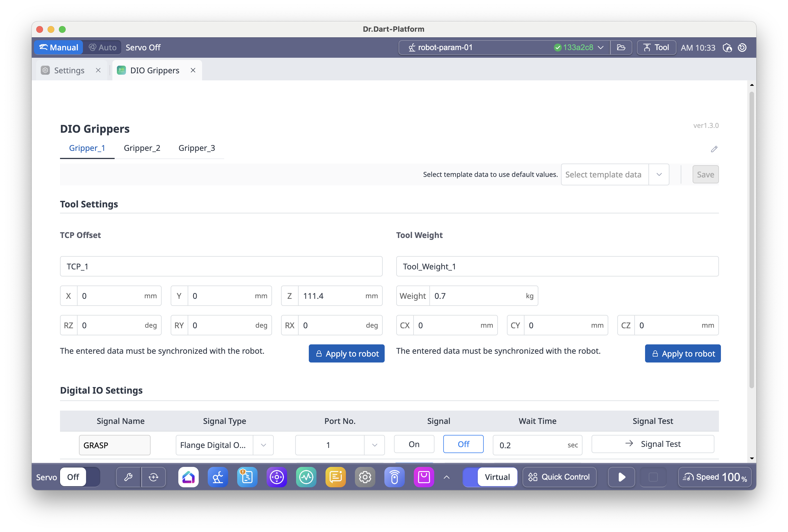Switch to the Settings tab
The image size is (788, 532).
pyautogui.click(x=69, y=70)
